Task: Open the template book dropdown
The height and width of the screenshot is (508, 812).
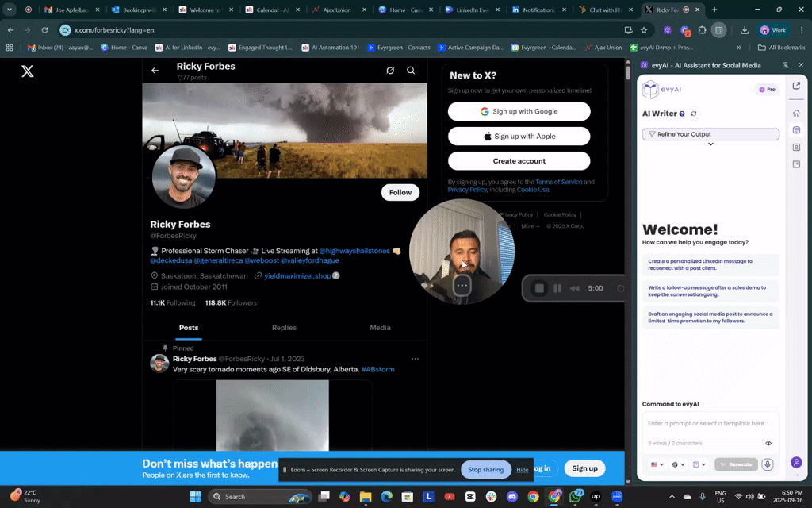Action: click(x=699, y=464)
